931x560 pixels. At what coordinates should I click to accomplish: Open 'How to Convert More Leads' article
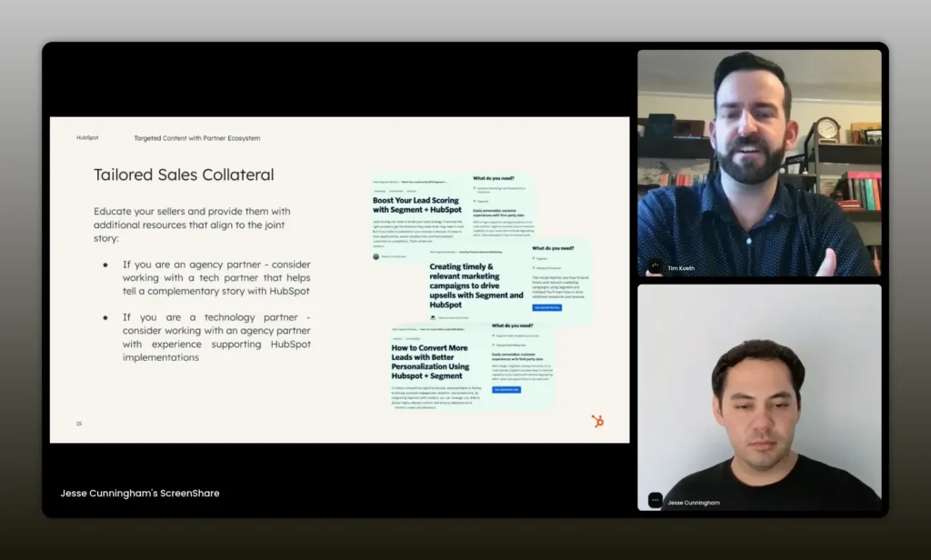pos(430,360)
